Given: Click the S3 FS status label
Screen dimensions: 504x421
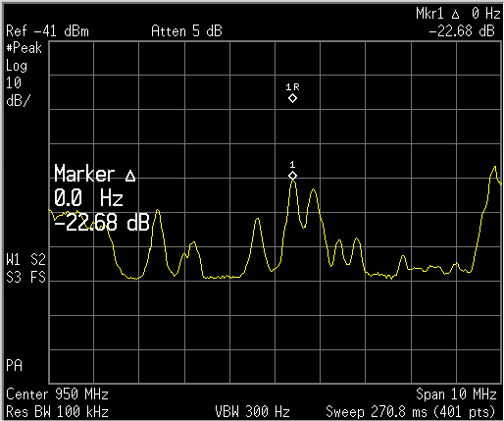Looking at the screenshot, I should click(x=25, y=278).
